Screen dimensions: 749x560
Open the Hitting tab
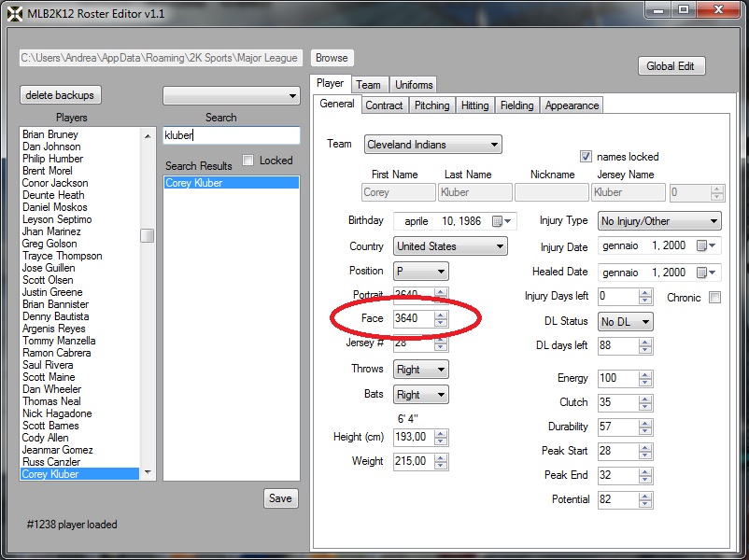point(474,105)
